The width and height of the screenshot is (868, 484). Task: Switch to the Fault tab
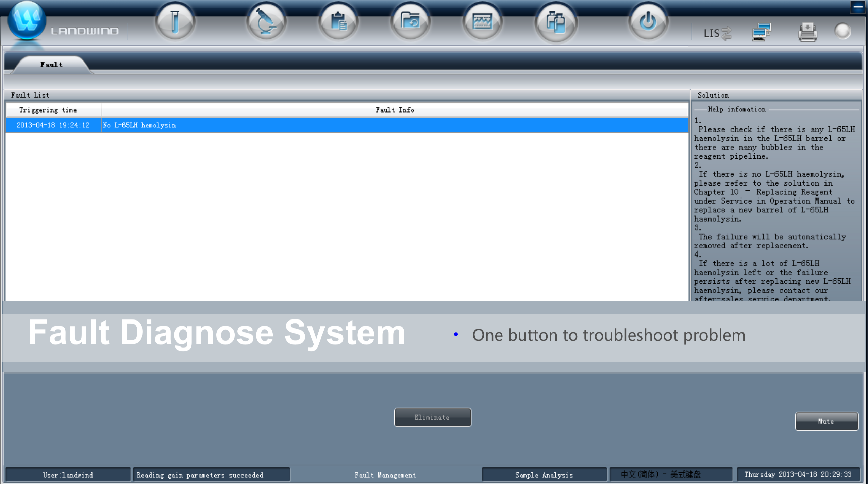click(x=51, y=65)
